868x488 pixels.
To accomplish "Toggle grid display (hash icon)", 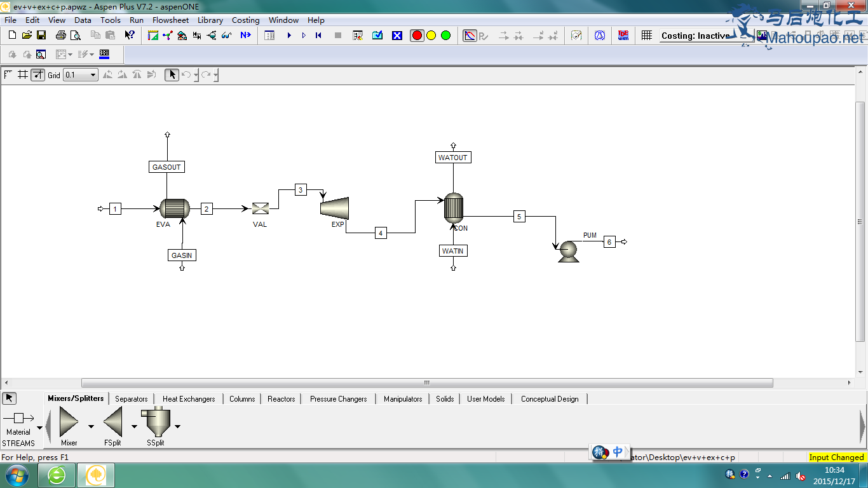I will pos(23,75).
